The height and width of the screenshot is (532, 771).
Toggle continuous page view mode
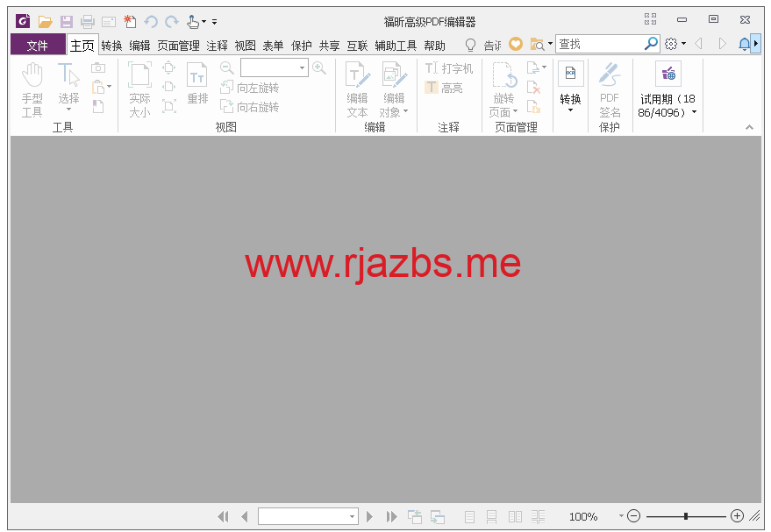click(491, 517)
